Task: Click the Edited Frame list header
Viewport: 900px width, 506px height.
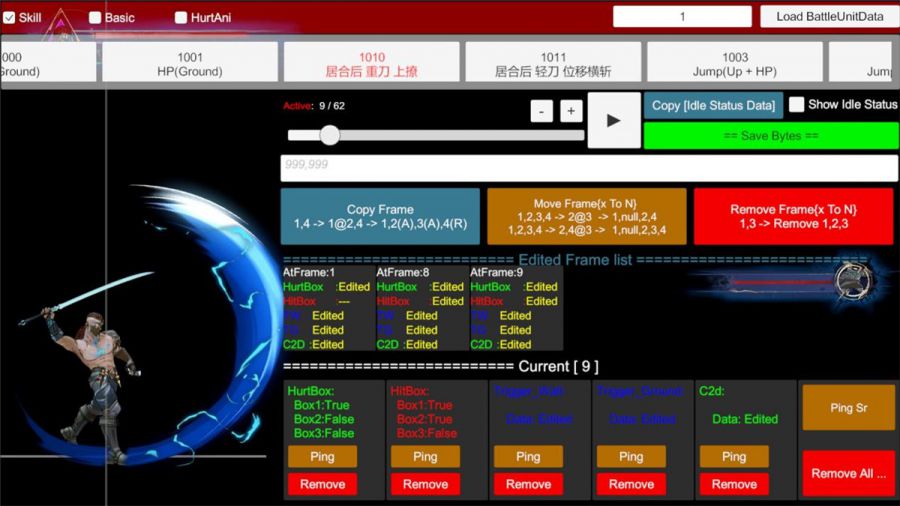Action: (575, 260)
